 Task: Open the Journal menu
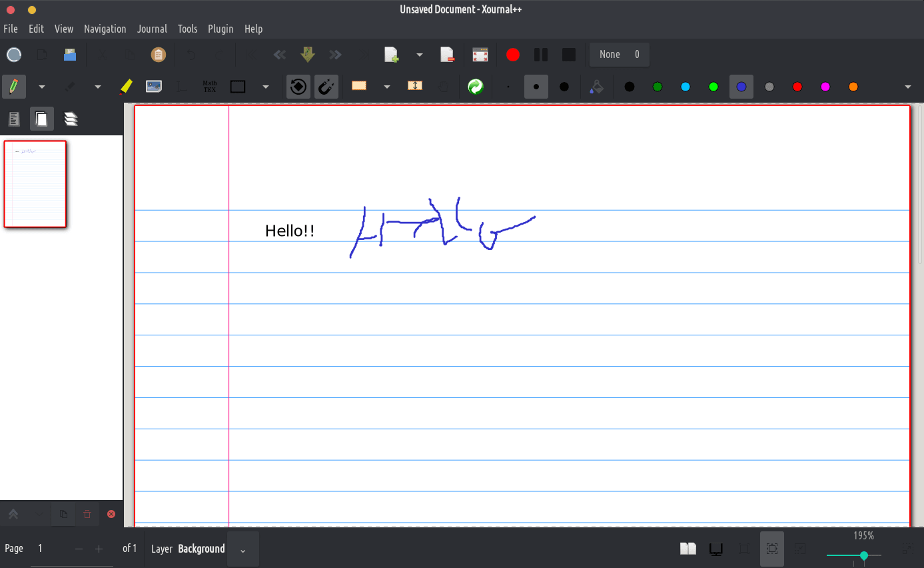point(152,29)
